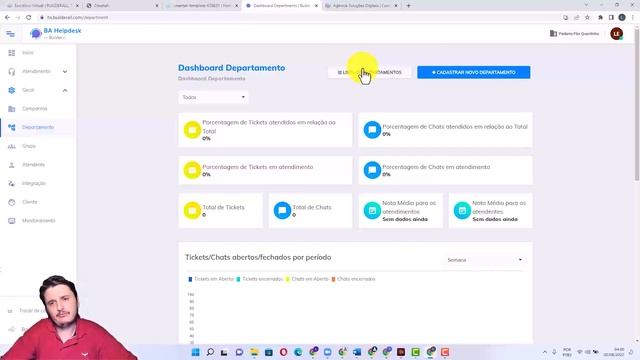Screen dimensions: 640x360
Task: Click yellow icon on tickets atendidos card
Action: tap(192, 130)
